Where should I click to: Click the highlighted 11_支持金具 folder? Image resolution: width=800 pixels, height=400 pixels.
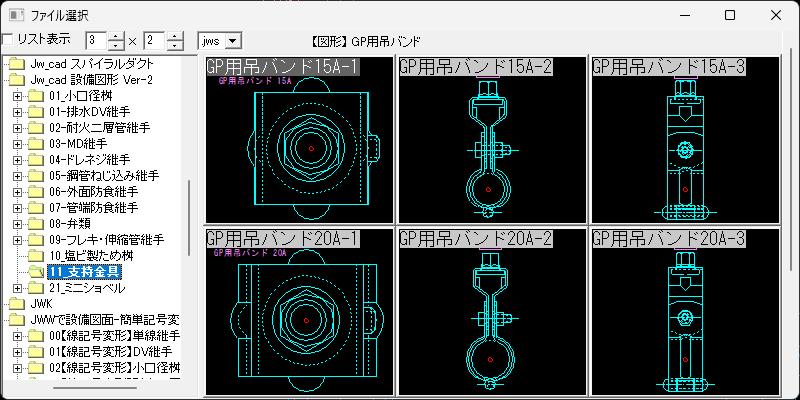pyautogui.click(x=85, y=272)
